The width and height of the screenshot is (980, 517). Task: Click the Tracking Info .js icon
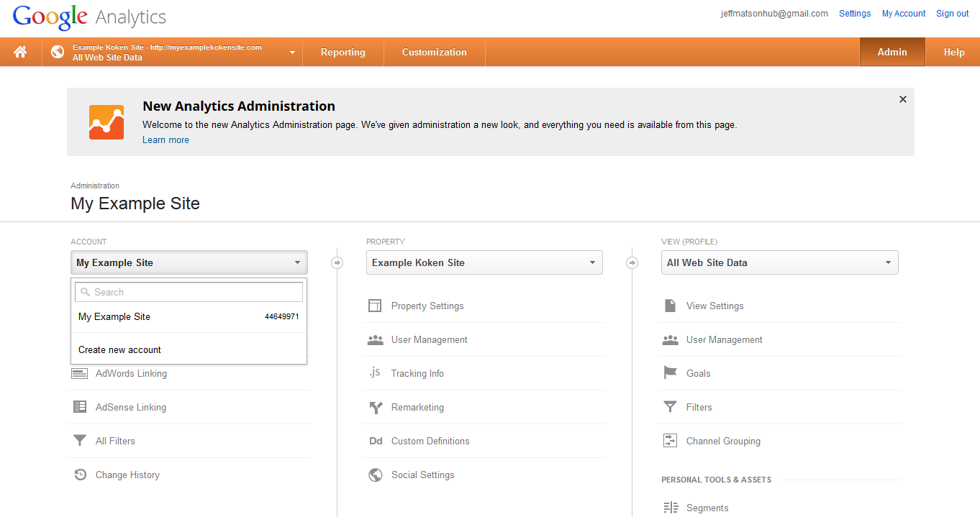(375, 373)
